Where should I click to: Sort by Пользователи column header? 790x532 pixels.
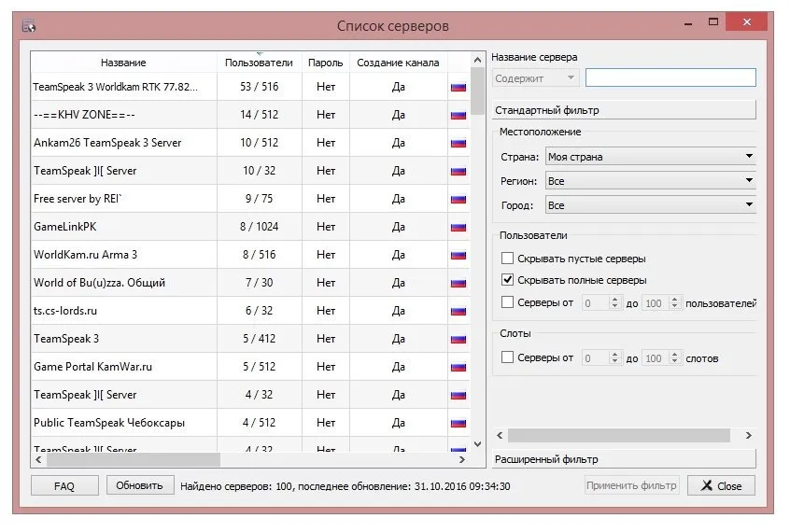tap(259, 63)
